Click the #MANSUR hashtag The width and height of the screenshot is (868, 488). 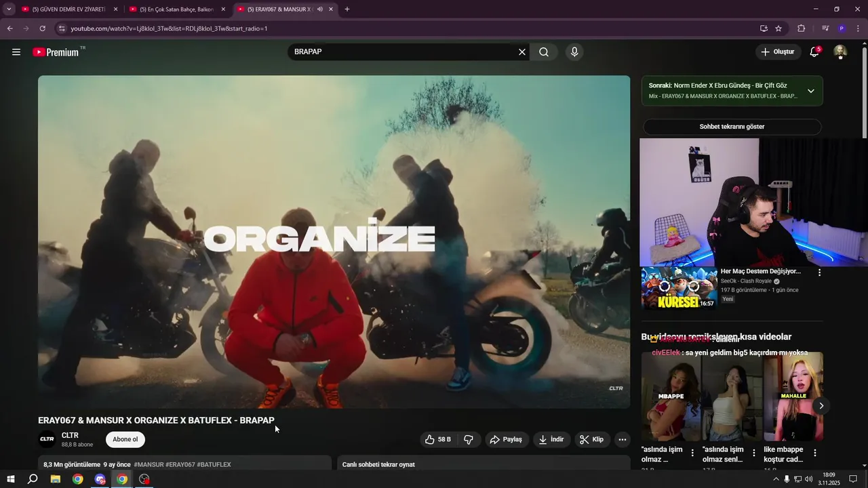(149, 464)
